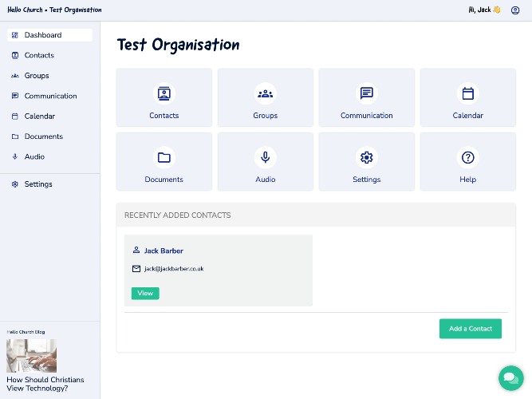Click the Documents tile label
532x399 pixels.
click(164, 180)
